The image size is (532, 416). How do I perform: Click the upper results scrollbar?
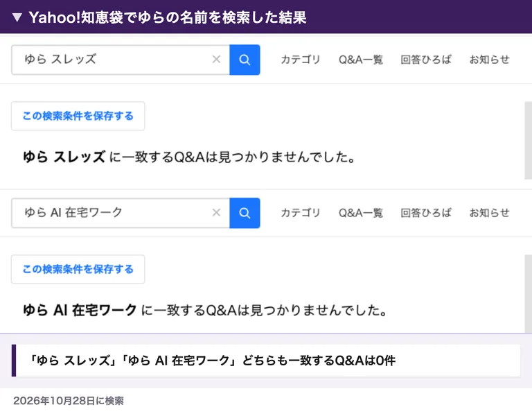tap(529, 140)
